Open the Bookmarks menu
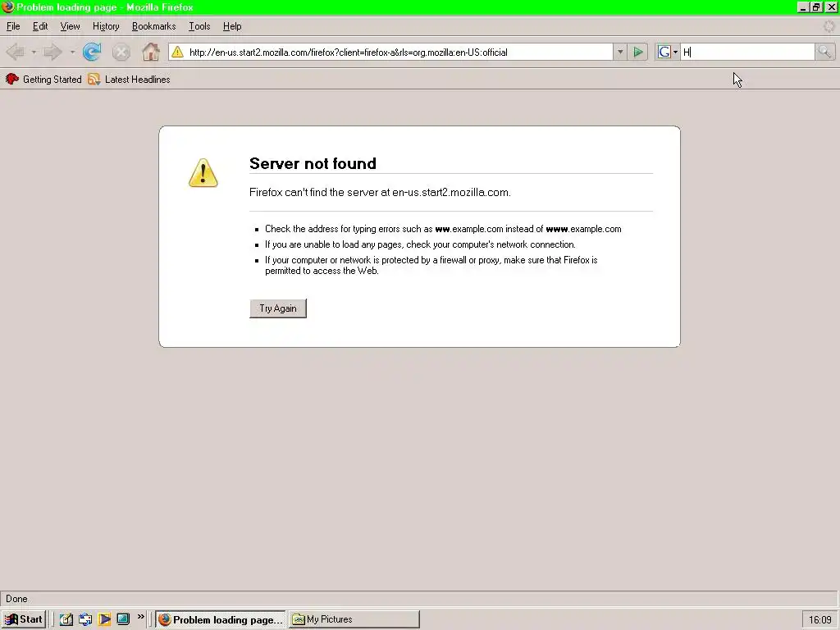840x630 pixels. 153,26
